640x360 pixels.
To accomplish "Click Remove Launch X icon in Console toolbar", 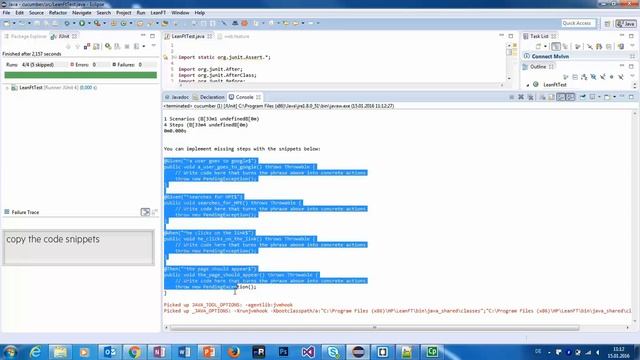I will (x=521, y=97).
